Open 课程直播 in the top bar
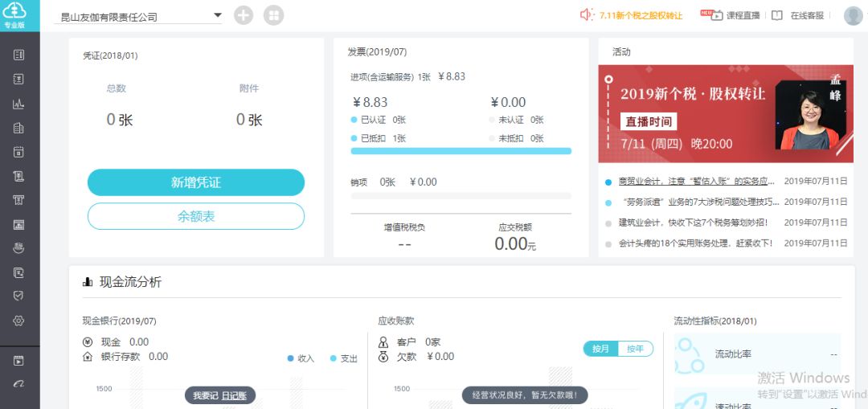 pyautogui.click(x=735, y=15)
